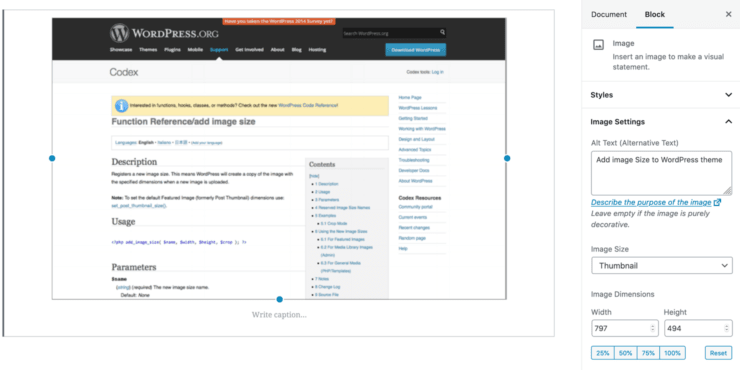The height and width of the screenshot is (370, 740).
Task: Click the Height input field
Action: [x=698, y=328]
